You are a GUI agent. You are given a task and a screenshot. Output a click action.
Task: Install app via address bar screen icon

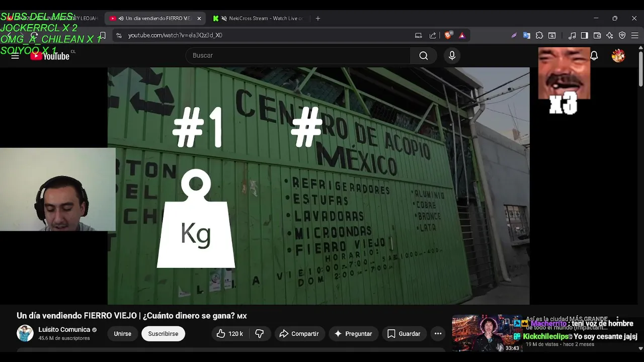coord(418,35)
